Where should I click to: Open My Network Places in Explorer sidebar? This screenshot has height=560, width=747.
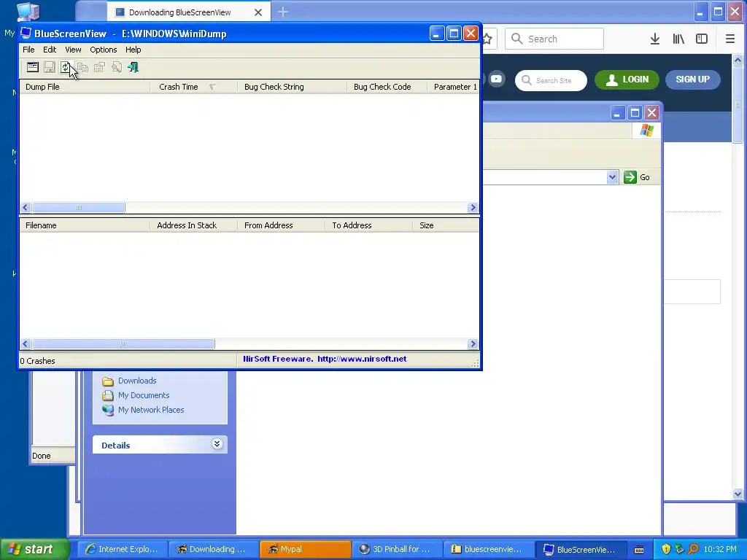[151, 410]
